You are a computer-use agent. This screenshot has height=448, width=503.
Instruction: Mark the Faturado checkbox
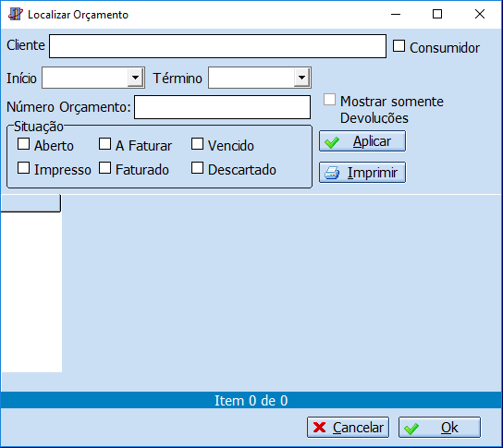point(104,168)
